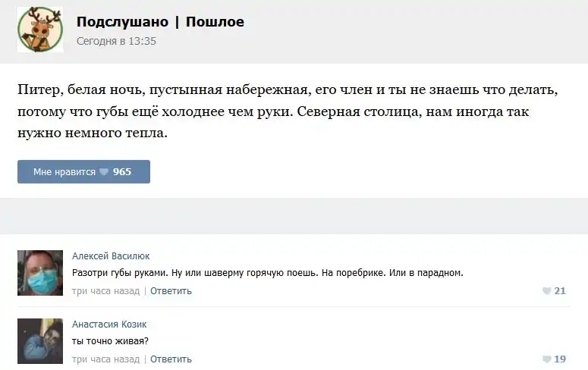This screenshot has width=588, height=370.
Task: Click the 21 likes count on Алексей's comment
Action: 560,291
